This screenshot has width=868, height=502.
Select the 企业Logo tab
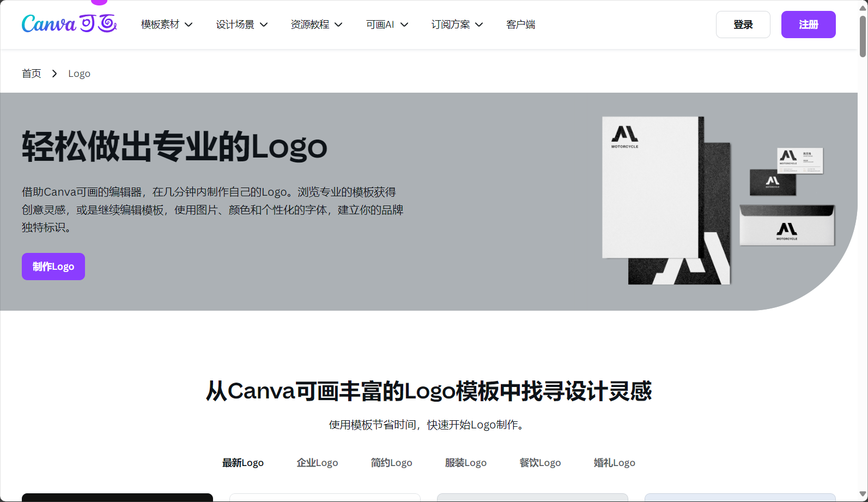[317, 463]
